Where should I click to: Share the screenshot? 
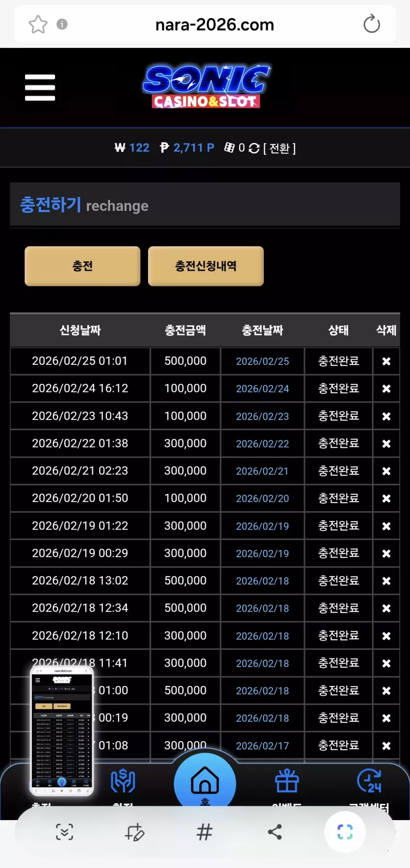point(275,832)
